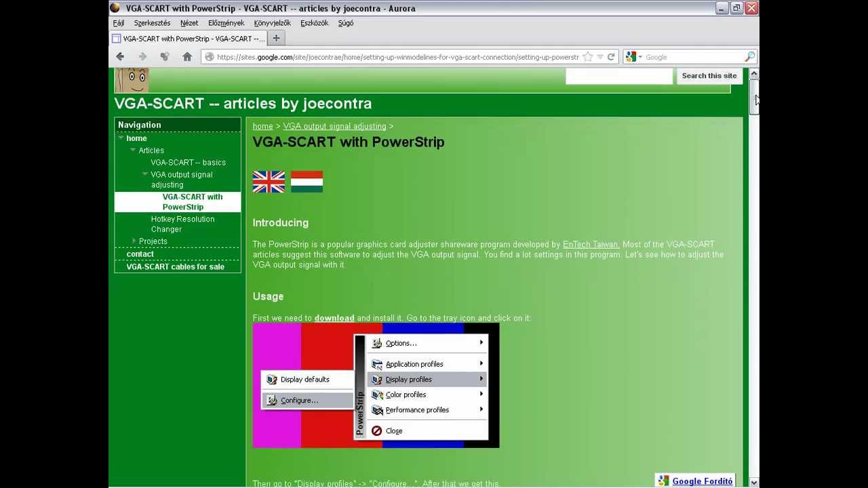The image size is (868, 488).
Task: Click the Search this site button
Action: (709, 76)
